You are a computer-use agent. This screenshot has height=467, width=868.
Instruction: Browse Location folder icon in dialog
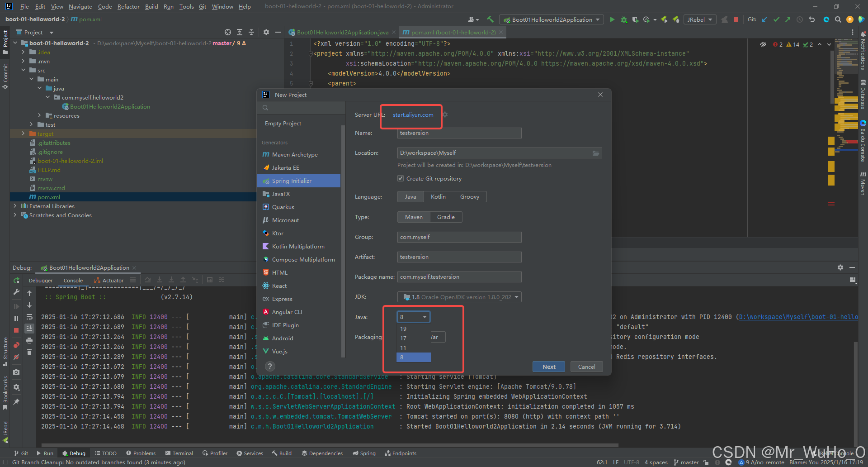(x=596, y=153)
